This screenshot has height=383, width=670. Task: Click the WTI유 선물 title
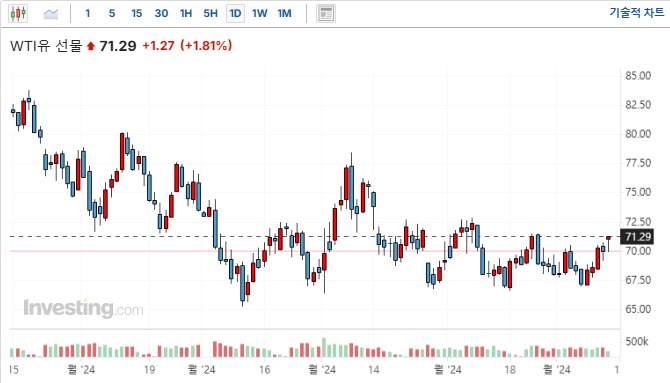pyautogui.click(x=46, y=46)
